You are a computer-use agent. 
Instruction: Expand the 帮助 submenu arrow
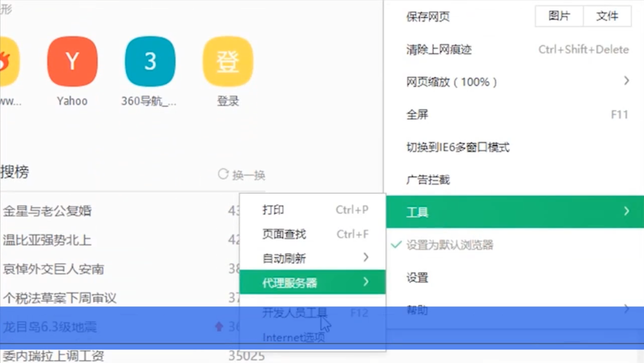626,309
